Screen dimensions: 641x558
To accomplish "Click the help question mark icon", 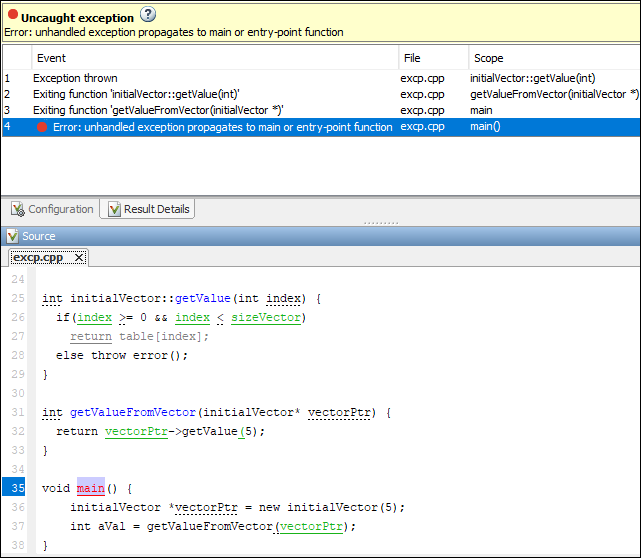I will coord(148,15).
